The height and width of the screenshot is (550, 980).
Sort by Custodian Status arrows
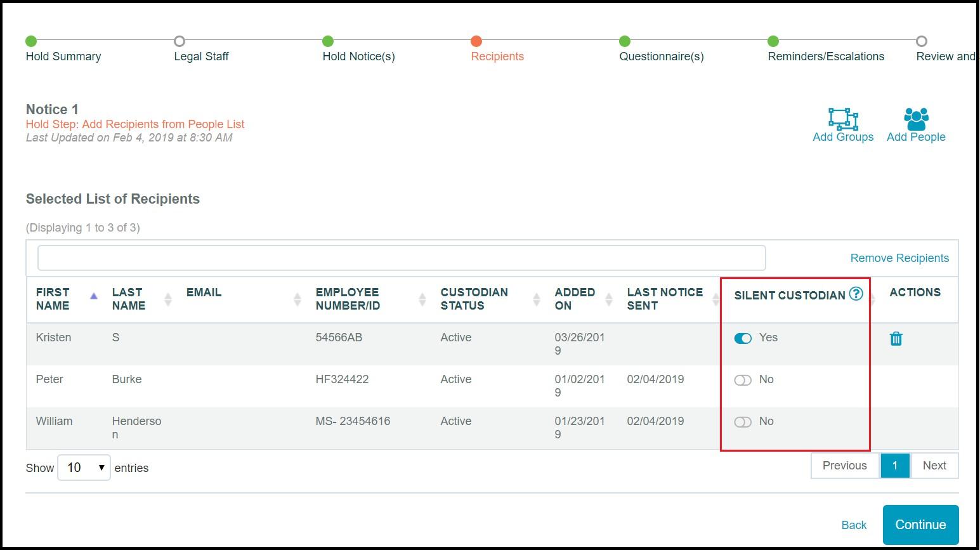click(537, 299)
